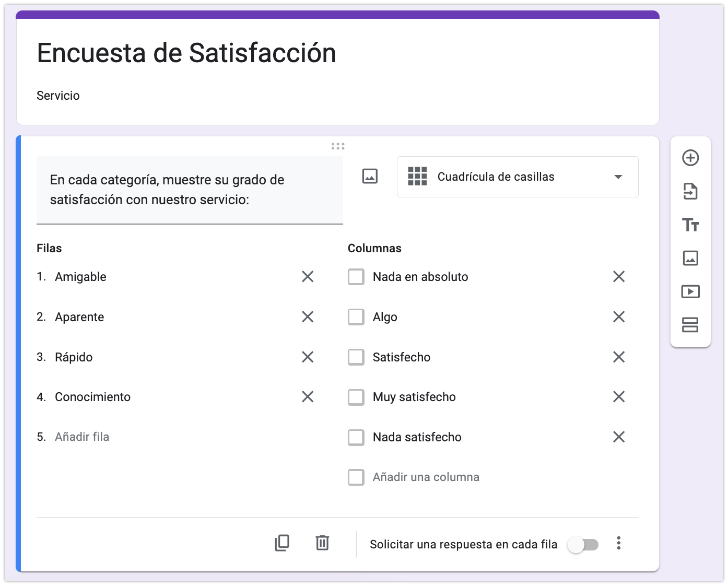The width and height of the screenshot is (728, 586).
Task: Edit the Rápido row label
Action: [74, 357]
